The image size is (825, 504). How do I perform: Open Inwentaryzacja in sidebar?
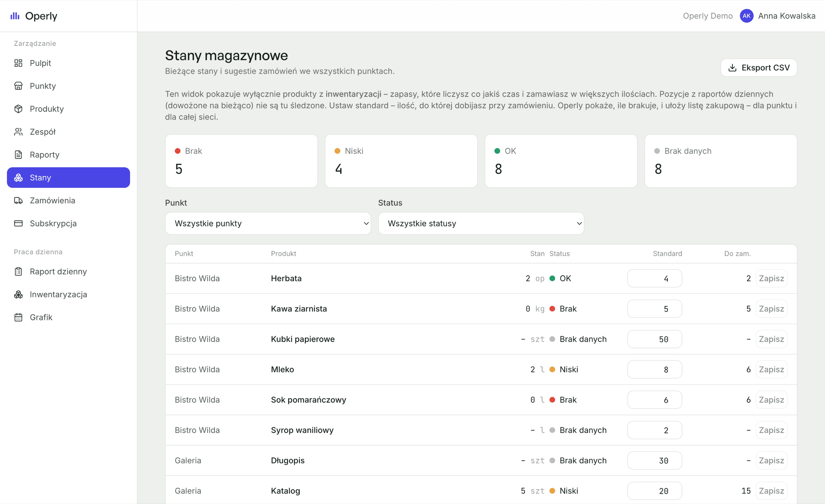(x=69, y=294)
